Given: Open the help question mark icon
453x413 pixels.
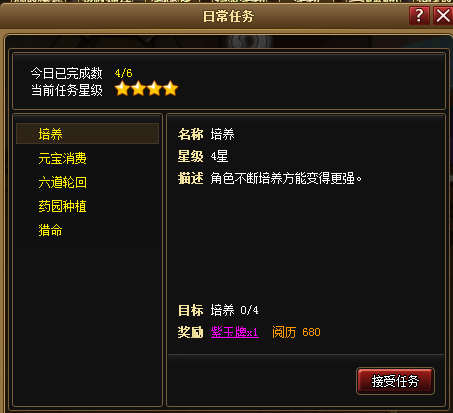Looking at the screenshot, I should coord(419,15).
